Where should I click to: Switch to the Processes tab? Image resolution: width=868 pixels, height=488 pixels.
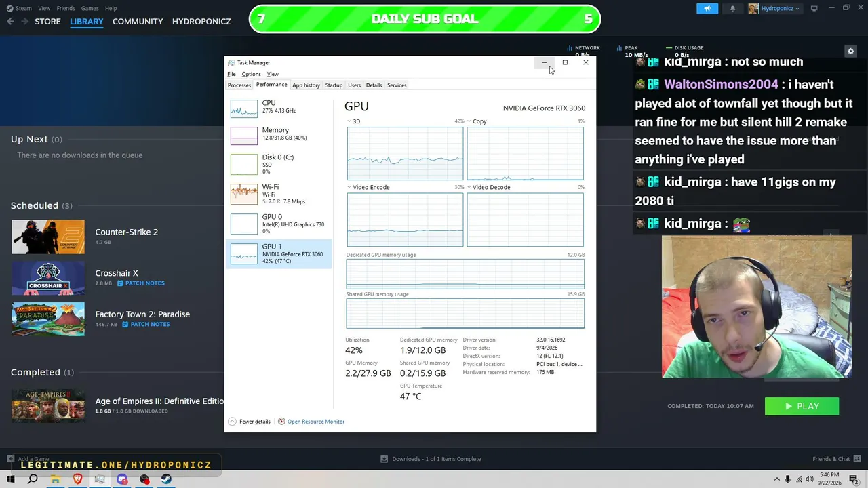coord(239,85)
